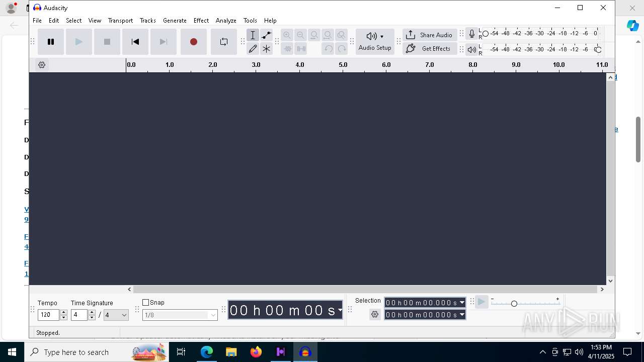Image resolution: width=644 pixels, height=362 pixels.
Task: Click the Redo arrow icon
Action: point(342,49)
